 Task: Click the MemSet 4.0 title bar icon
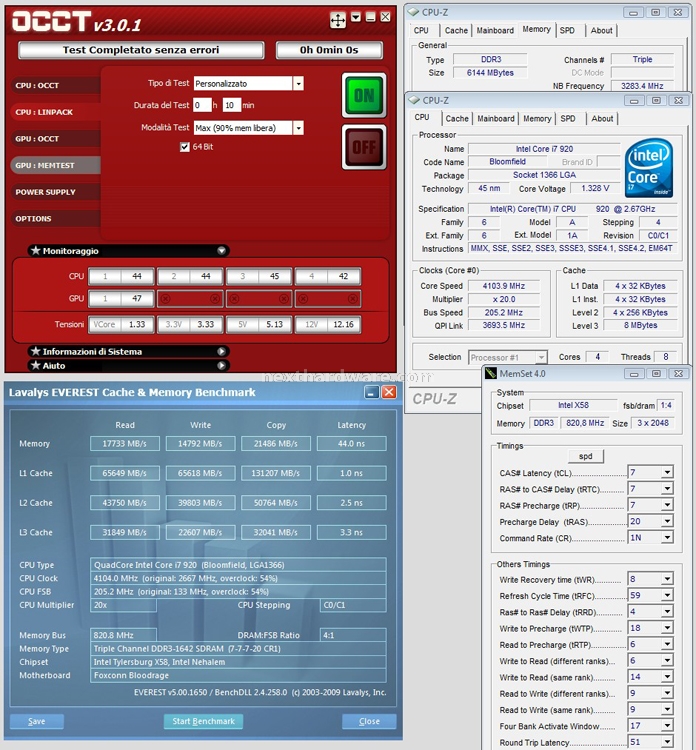491,373
